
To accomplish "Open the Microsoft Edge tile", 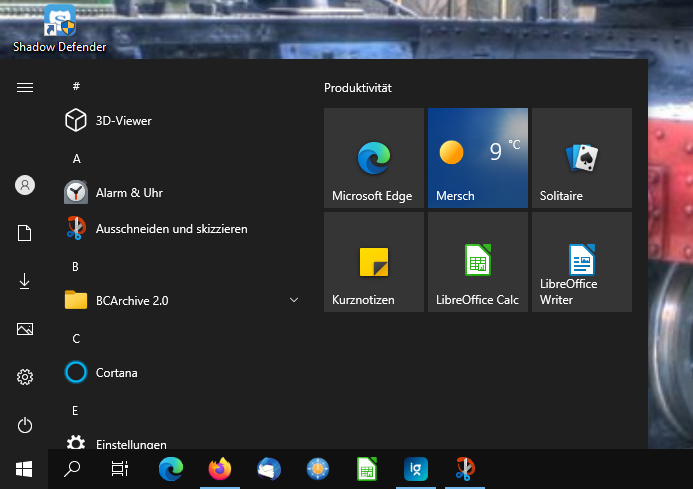I will 374,158.
